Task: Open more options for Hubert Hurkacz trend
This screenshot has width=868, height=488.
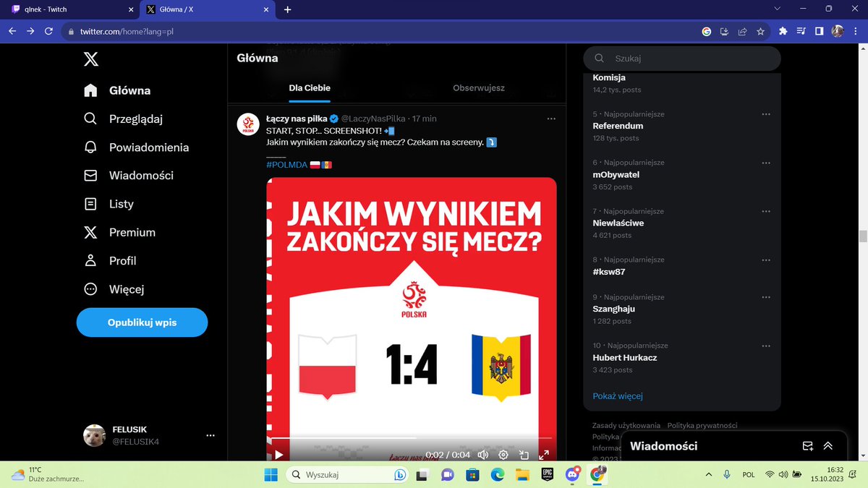Action: [766, 346]
